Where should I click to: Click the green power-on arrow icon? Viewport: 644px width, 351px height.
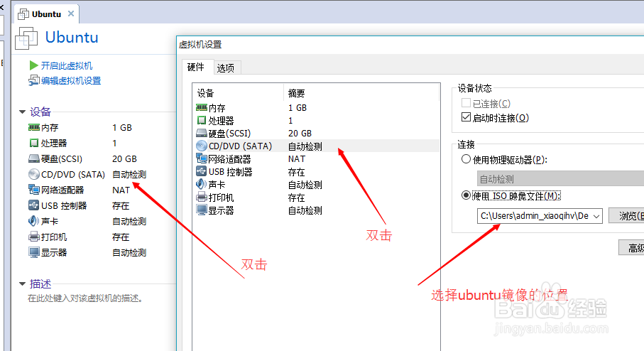coord(33,65)
